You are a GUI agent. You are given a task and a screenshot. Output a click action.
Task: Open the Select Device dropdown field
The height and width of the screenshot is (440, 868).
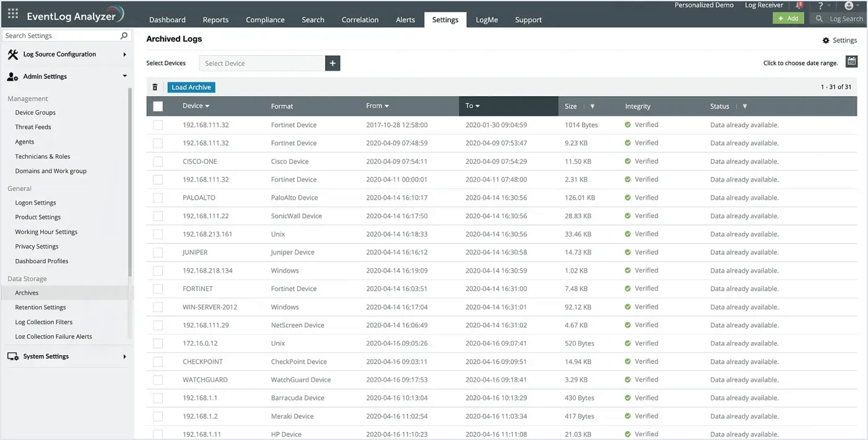(x=262, y=63)
